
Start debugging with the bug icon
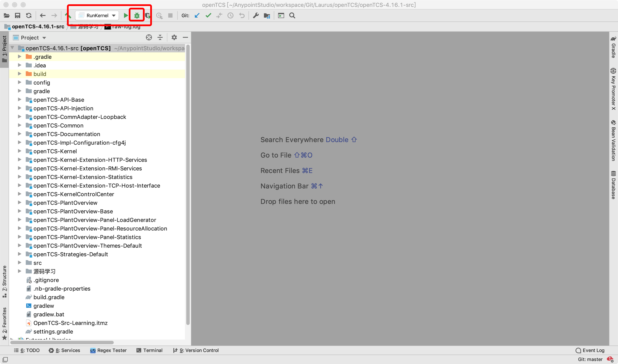[x=137, y=15]
